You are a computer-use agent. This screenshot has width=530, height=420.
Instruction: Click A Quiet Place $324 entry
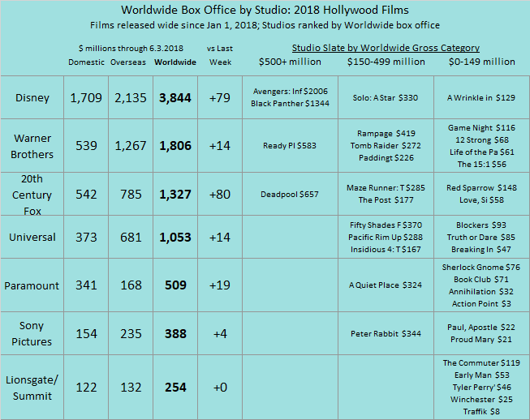coord(386,285)
